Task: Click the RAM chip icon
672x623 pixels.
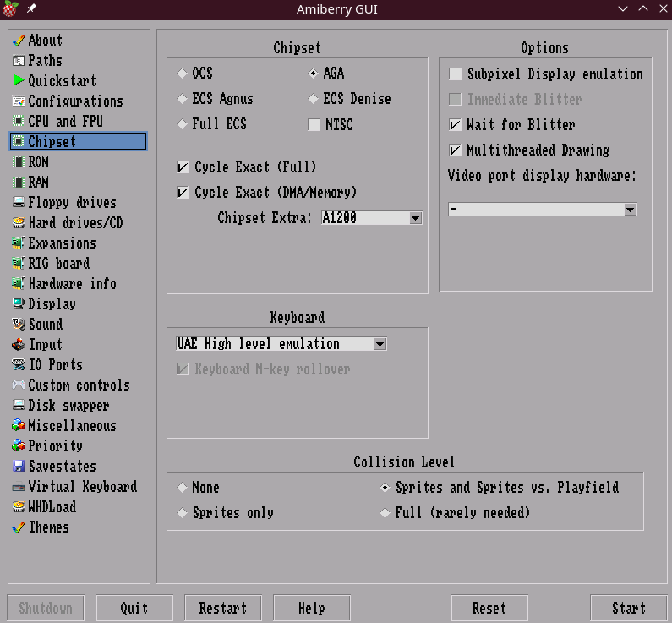Action: click(x=19, y=182)
